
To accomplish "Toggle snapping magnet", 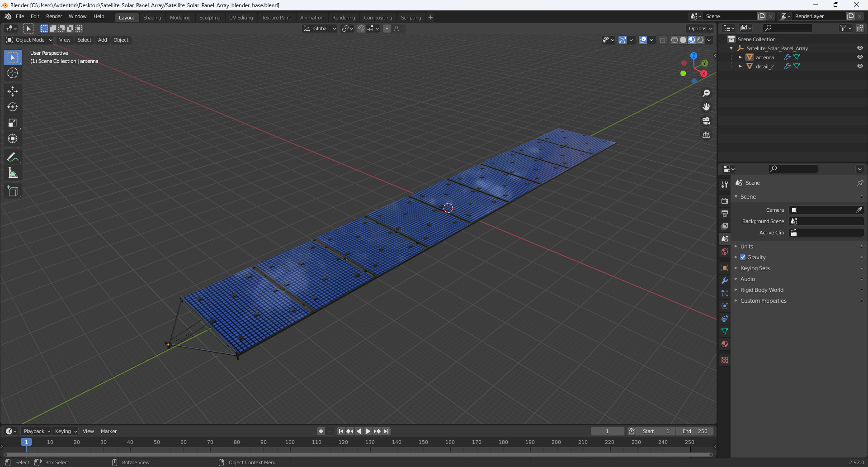I will click(x=361, y=29).
